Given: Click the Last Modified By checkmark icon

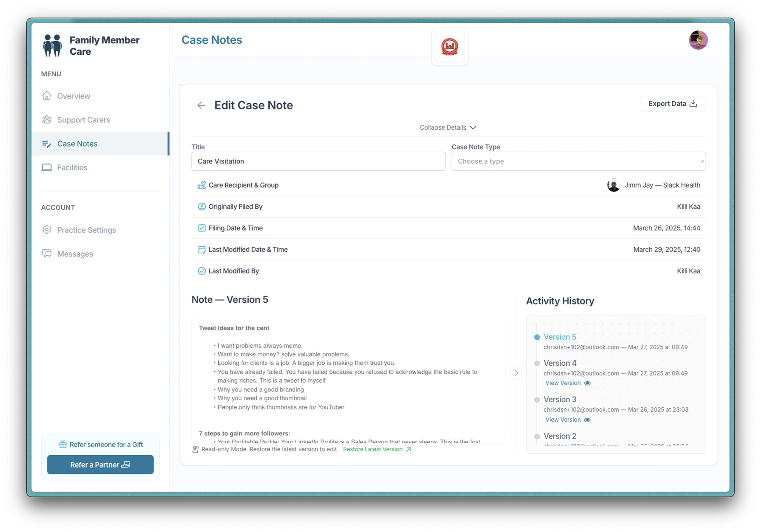Looking at the screenshot, I should (201, 271).
